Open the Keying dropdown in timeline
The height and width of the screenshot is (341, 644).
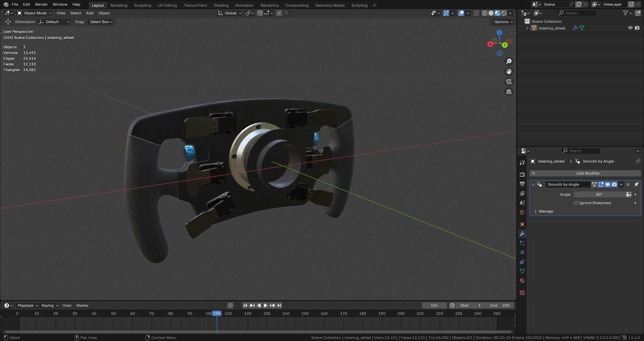[50, 305]
